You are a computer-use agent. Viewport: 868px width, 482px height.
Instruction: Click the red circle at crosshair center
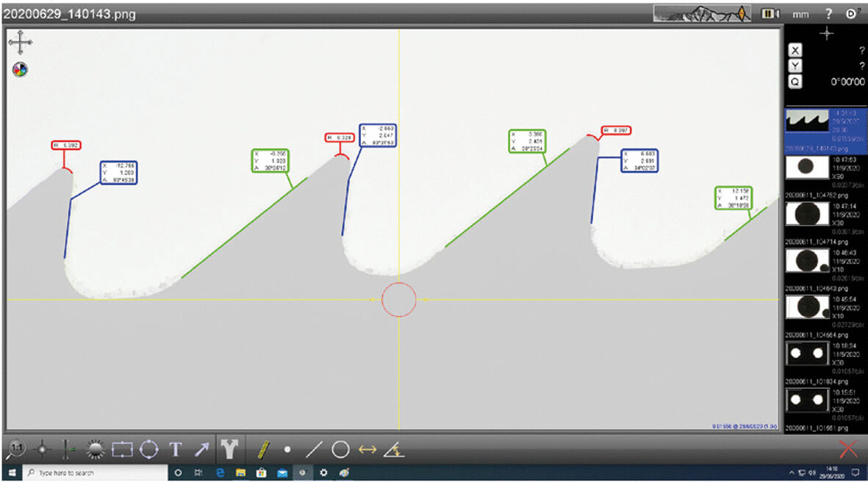point(398,299)
